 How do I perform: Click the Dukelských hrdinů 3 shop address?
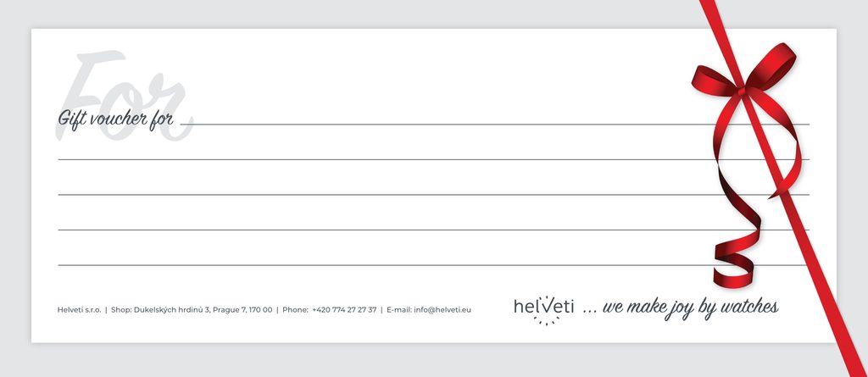tap(203, 310)
